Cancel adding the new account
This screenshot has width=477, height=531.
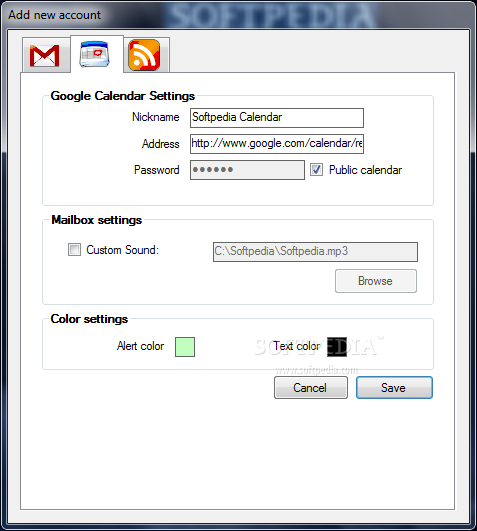pyautogui.click(x=311, y=387)
